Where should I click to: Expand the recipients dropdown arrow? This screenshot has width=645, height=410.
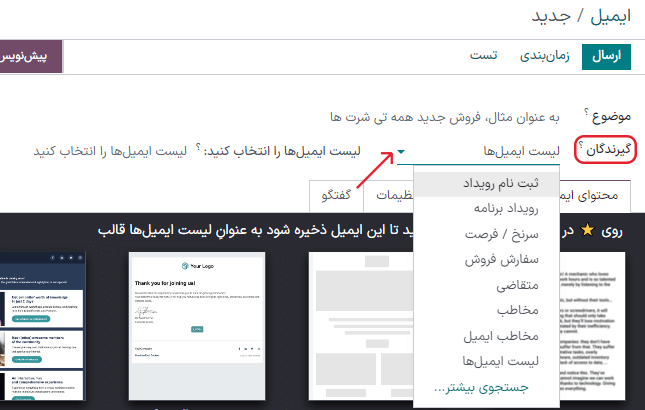coord(401,152)
